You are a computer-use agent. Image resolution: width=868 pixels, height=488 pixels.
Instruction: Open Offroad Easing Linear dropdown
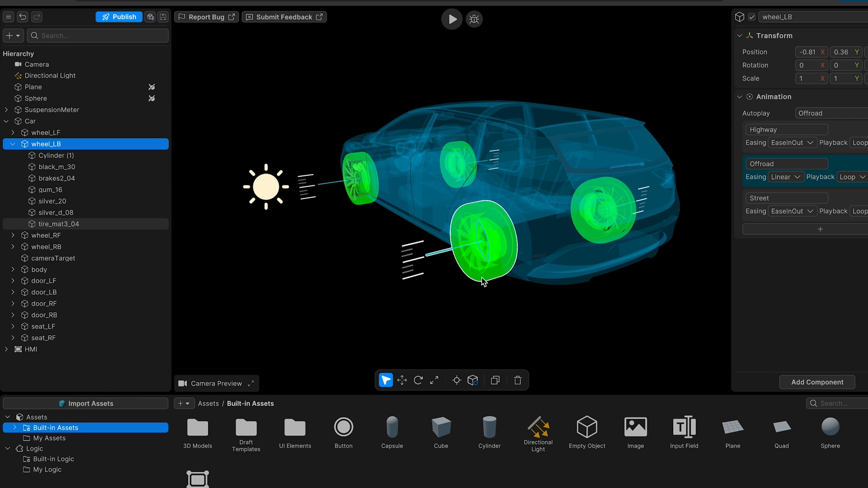785,177
